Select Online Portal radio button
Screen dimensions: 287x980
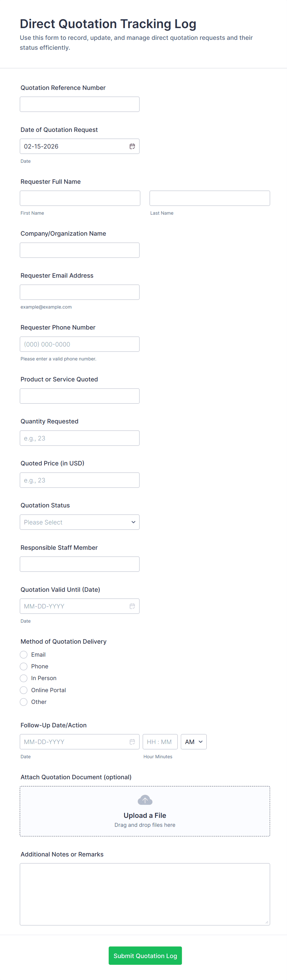click(23, 690)
